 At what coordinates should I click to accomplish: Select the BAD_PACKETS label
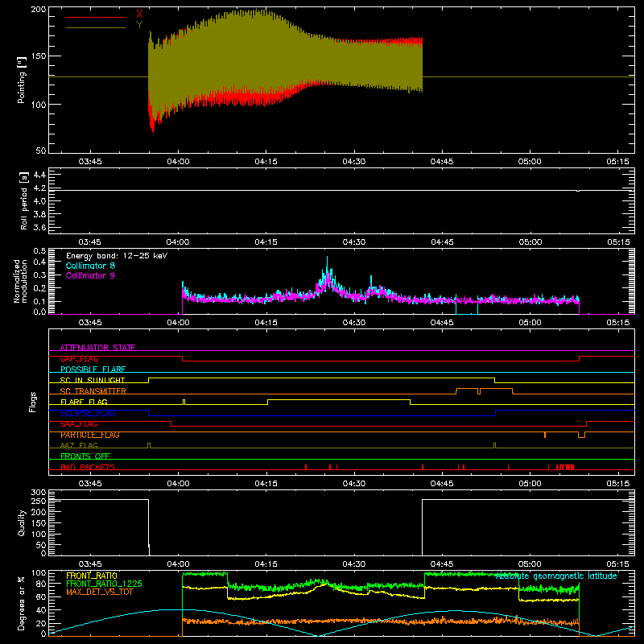pos(88,467)
